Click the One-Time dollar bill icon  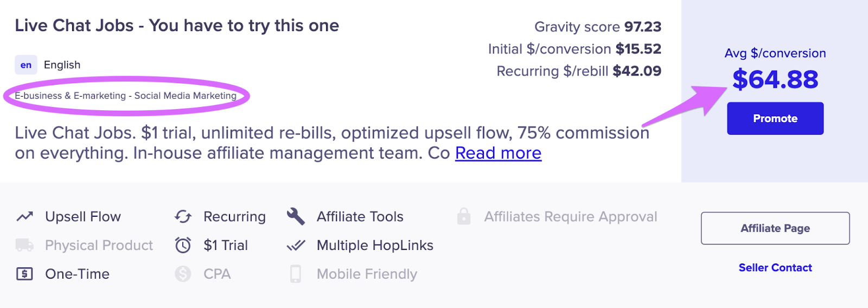pyautogui.click(x=24, y=274)
